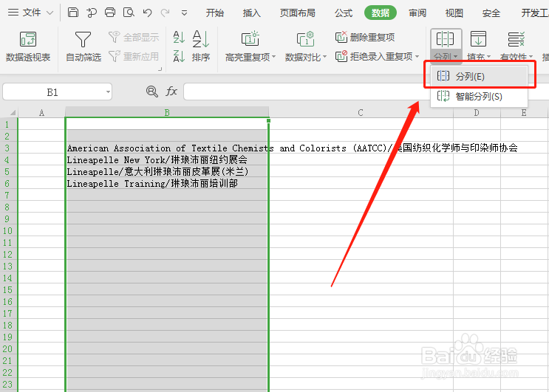Select cell with American Association of Textile Chemists
The width and height of the screenshot is (549, 392).
[x=167, y=148]
